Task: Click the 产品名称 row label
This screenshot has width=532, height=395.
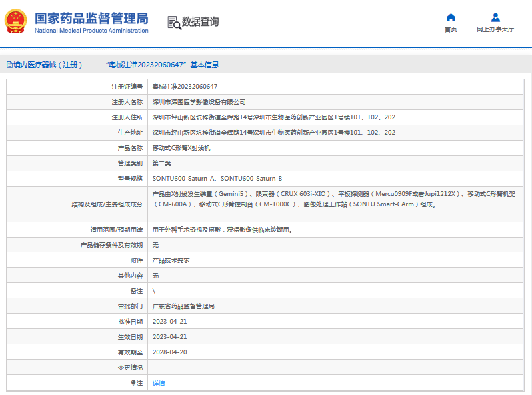Action: 130,148
